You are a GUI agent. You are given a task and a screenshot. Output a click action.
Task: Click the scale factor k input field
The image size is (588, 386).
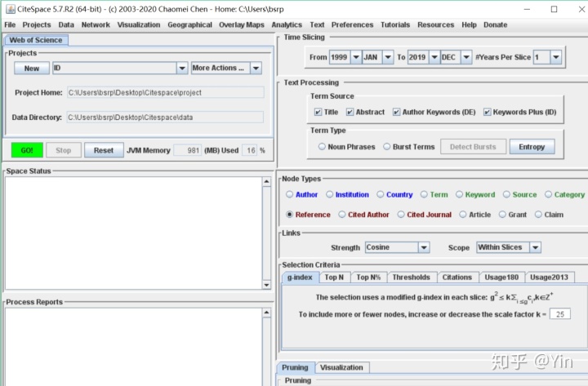click(x=560, y=314)
